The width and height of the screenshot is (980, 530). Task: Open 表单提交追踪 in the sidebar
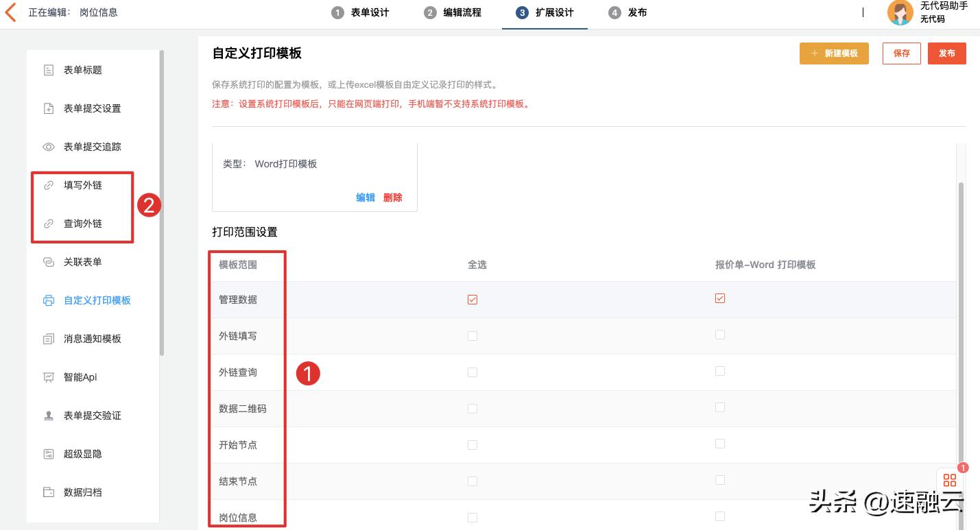(x=93, y=147)
